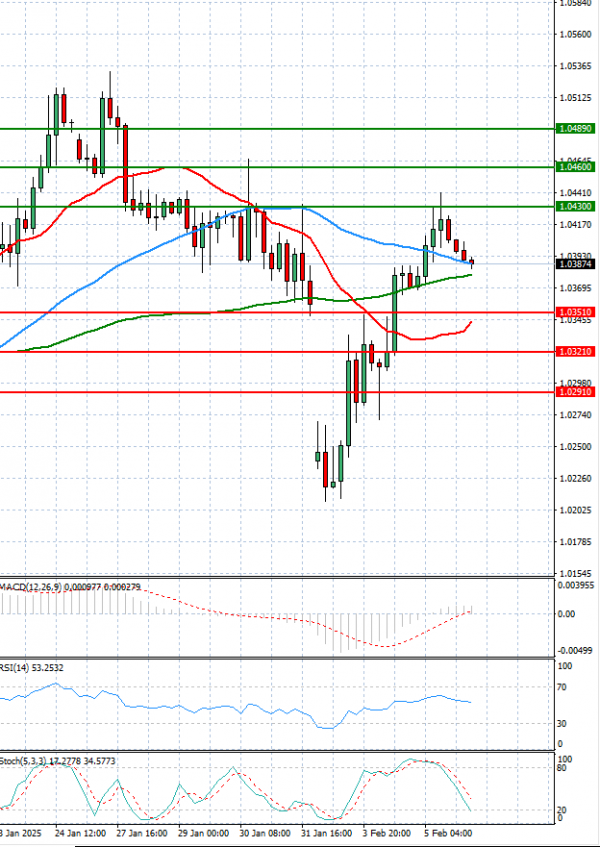Click the 1.02740 value on price axis

(576, 414)
